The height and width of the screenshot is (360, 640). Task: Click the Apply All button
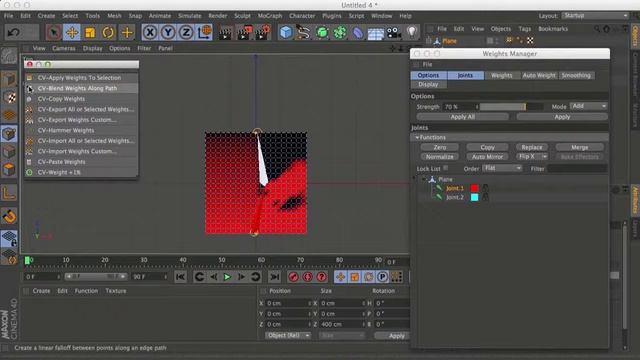pyautogui.click(x=462, y=117)
